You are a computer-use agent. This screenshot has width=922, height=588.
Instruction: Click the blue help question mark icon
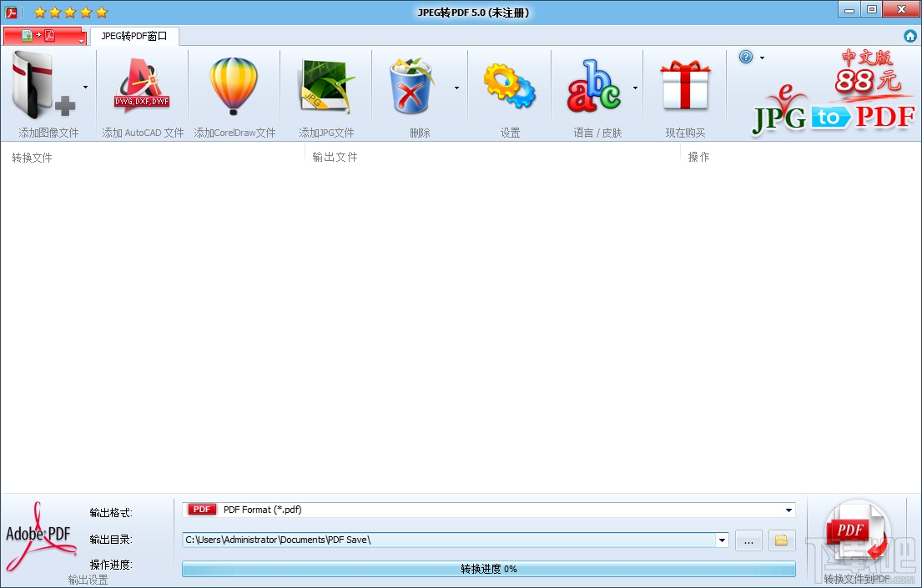coord(746,57)
